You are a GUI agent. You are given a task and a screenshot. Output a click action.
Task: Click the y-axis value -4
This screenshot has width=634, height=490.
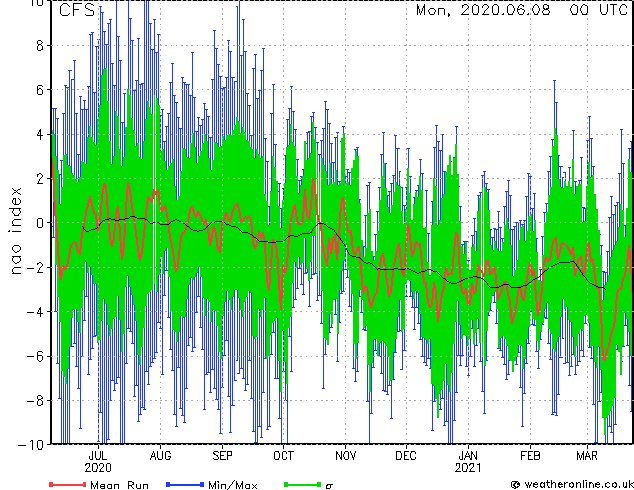coord(35,312)
